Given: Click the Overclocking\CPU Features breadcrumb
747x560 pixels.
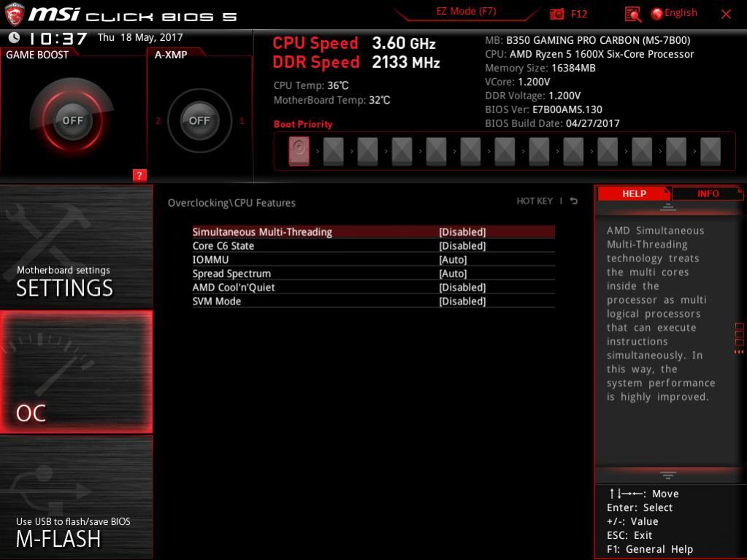Looking at the screenshot, I should pos(231,203).
